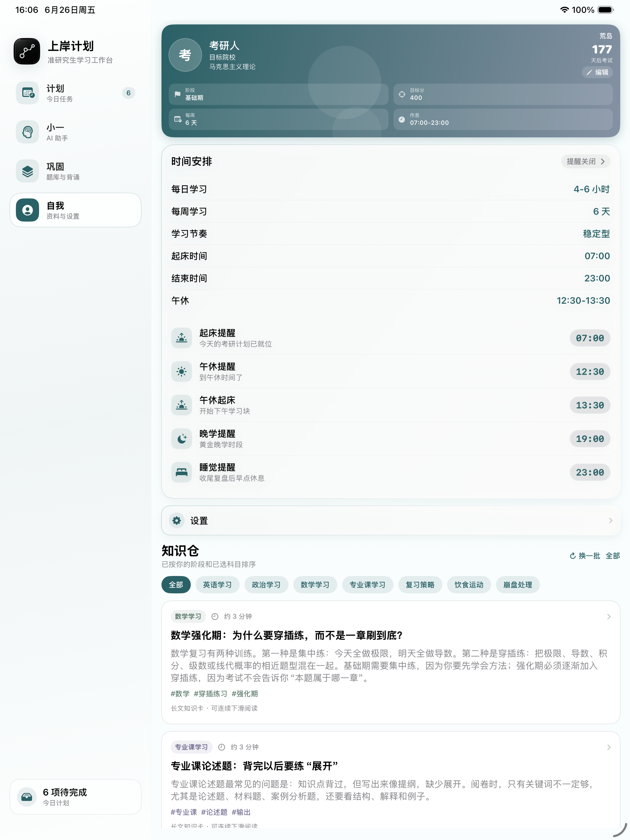The image size is (630, 840).
Task: Select the 复习策略 filter tab
Action: (x=420, y=585)
